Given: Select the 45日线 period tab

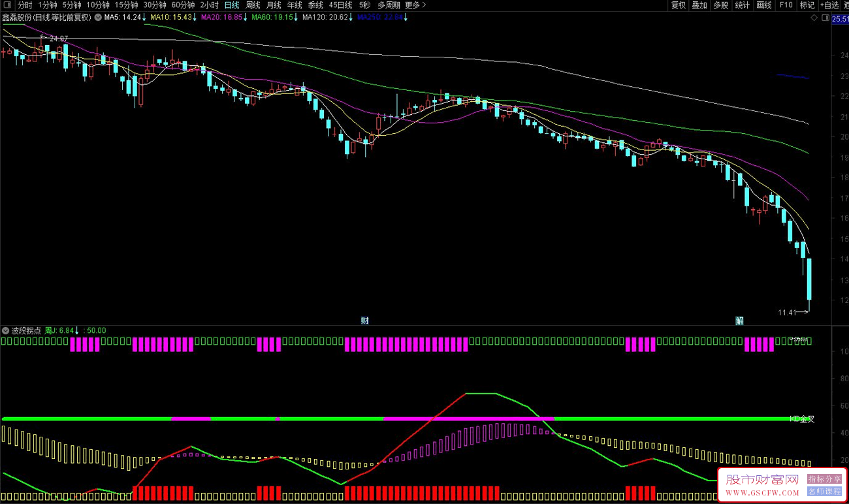Looking at the screenshot, I should click(x=340, y=5).
